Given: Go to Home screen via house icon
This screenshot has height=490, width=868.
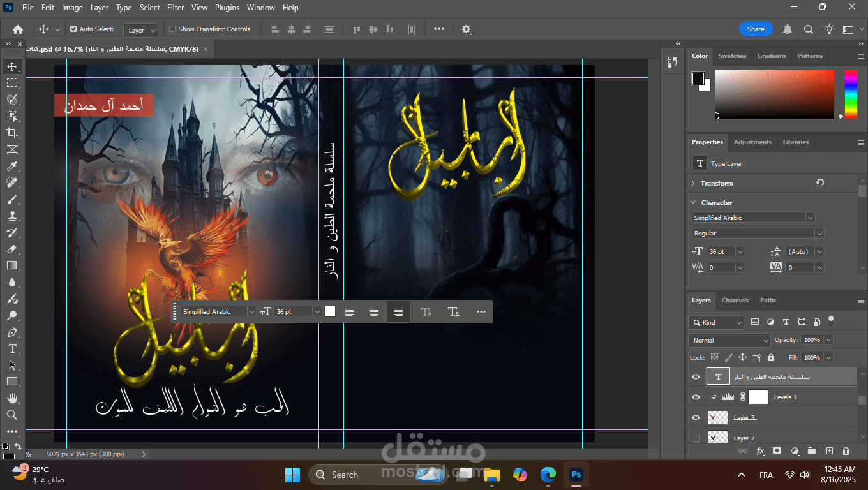Looking at the screenshot, I should click(18, 29).
